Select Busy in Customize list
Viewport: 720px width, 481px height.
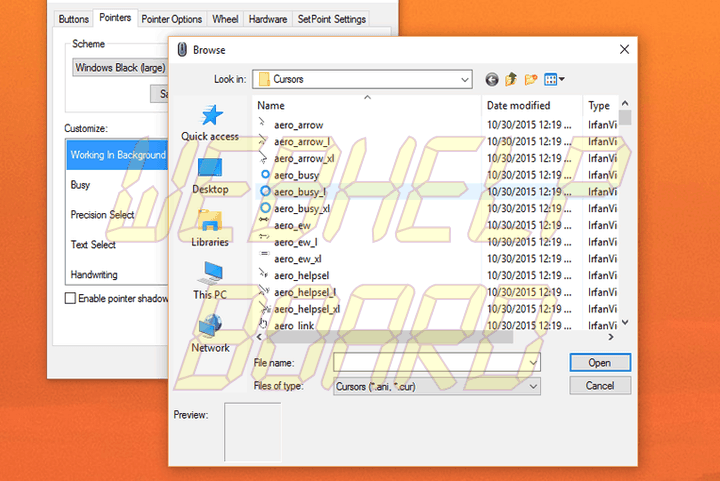pyautogui.click(x=118, y=185)
